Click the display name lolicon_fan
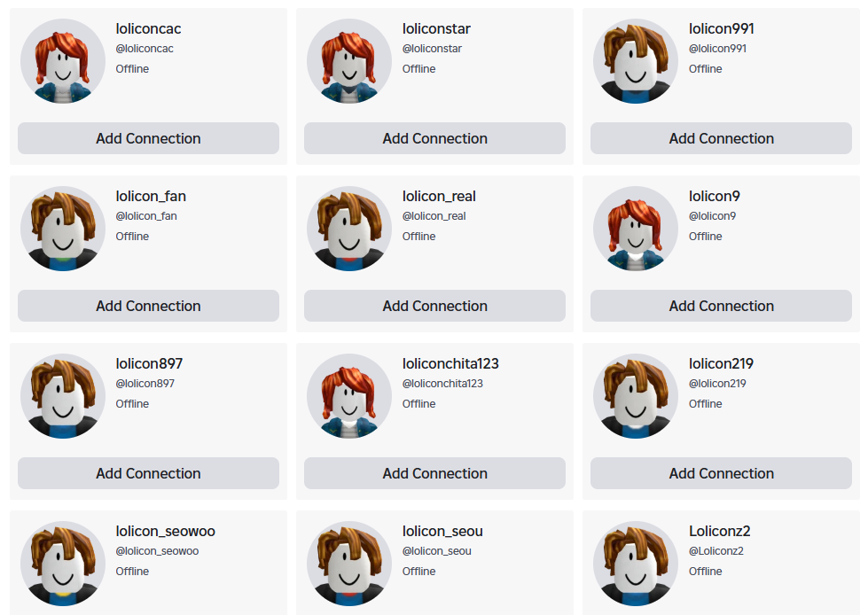Screen dimensions: 868x615 point(151,197)
